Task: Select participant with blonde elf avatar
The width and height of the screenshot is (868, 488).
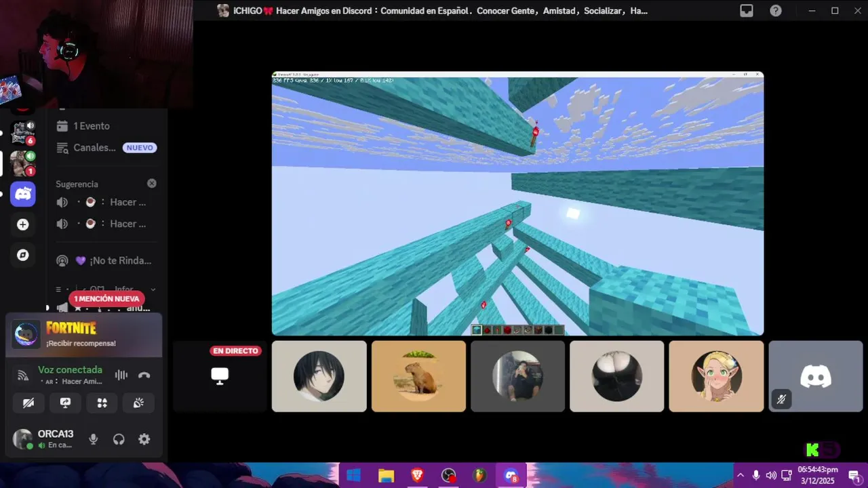Action: (x=716, y=376)
